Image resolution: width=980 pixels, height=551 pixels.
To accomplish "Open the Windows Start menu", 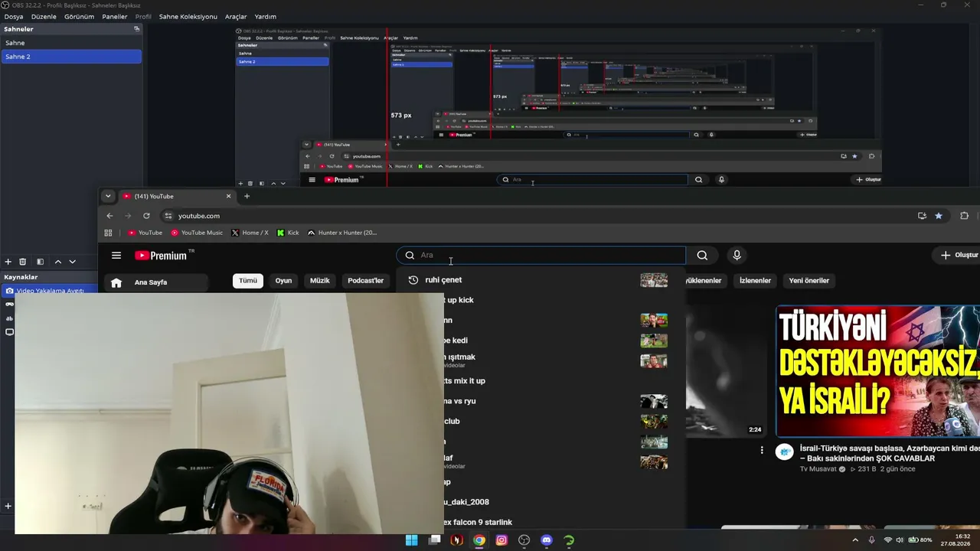I will (x=411, y=540).
